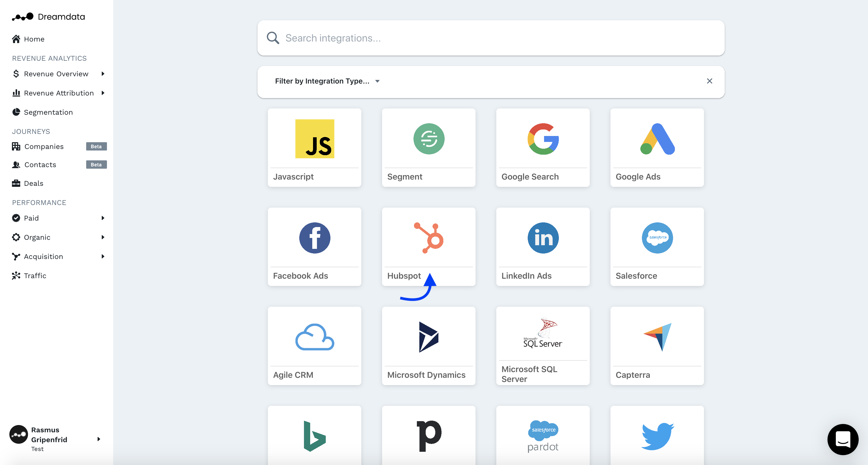868x465 pixels.
Task: Click the Beta badge next to Companies
Action: tap(96, 147)
